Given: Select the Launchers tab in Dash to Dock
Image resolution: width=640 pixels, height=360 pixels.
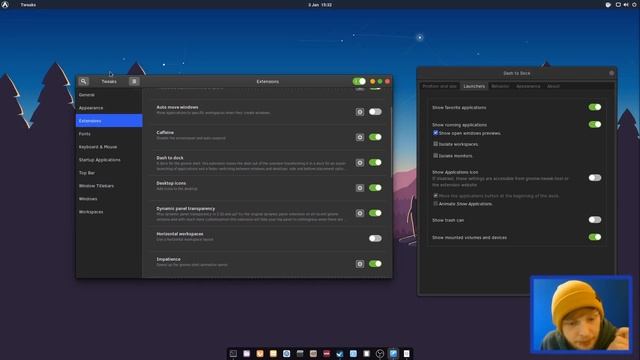Looking at the screenshot, I should click(474, 86).
